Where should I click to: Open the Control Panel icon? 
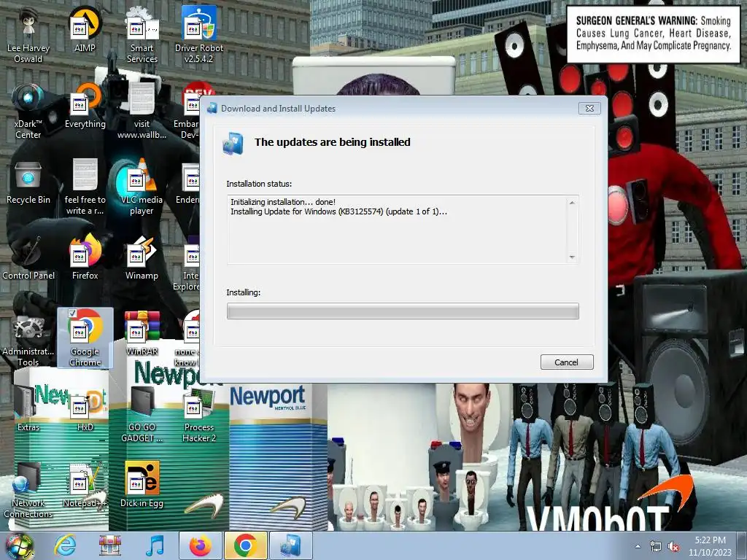pos(28,257)
